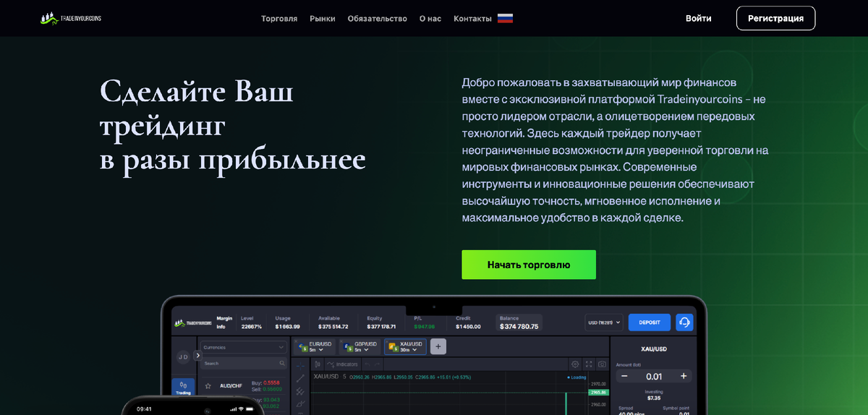Viewport: 868px width, 415px height.
Task: Select the trend line drawing tool
Action: [x=300, y=378]
